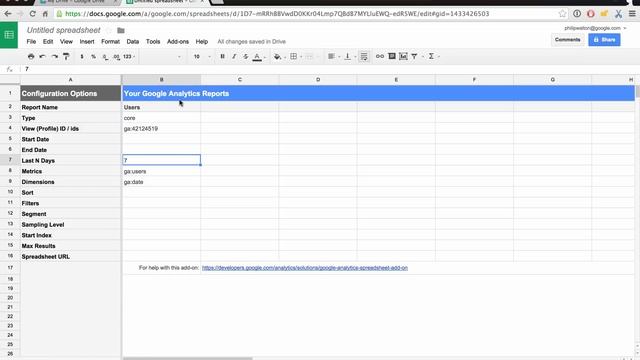This screenshot has height=360, width=640.
Task: Open the Chrome menu
Action: (x=632, y=13)
